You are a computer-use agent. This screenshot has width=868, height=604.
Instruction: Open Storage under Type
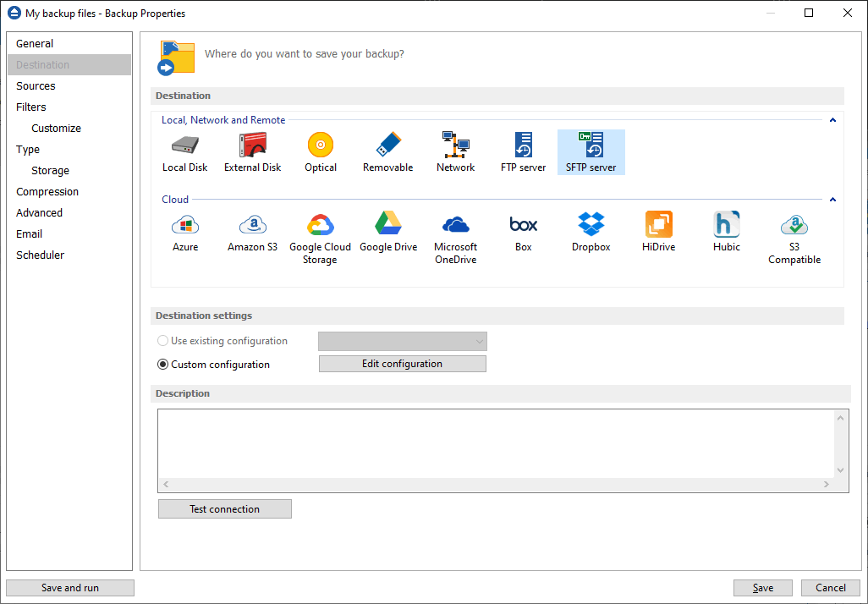(x=51, y=171)
